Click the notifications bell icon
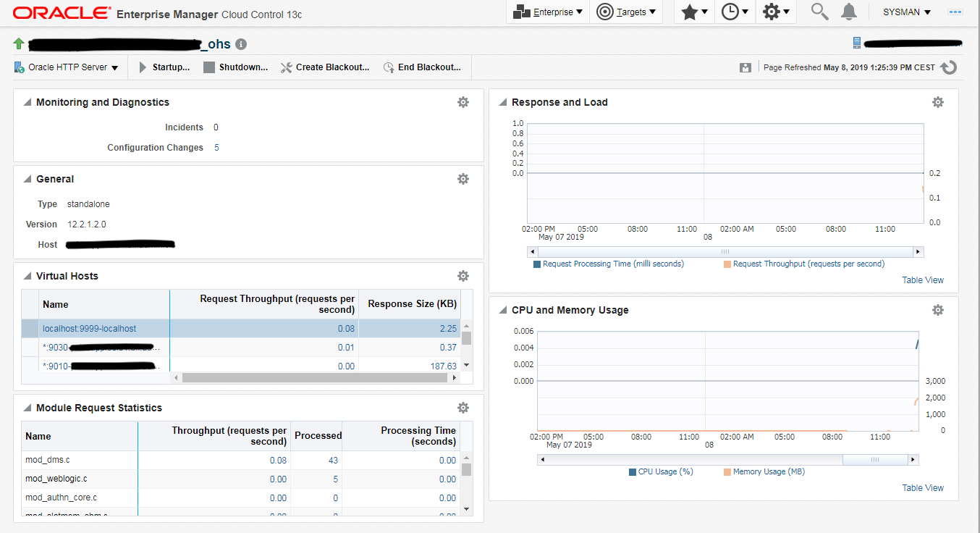This screenshot has height=533, width=980. coord(848,12)
